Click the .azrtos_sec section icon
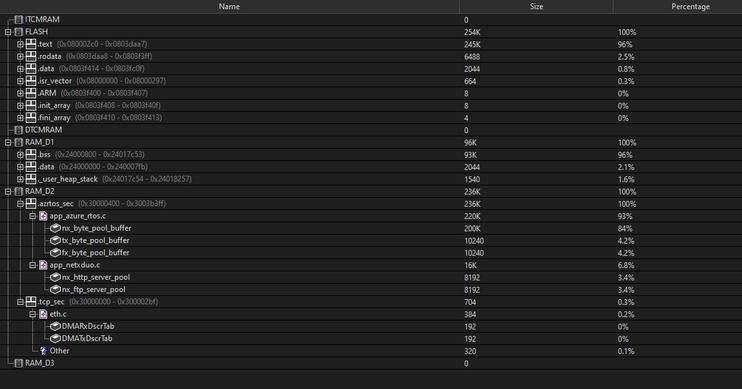Screen dimensions: 742x389 (31, 204)
